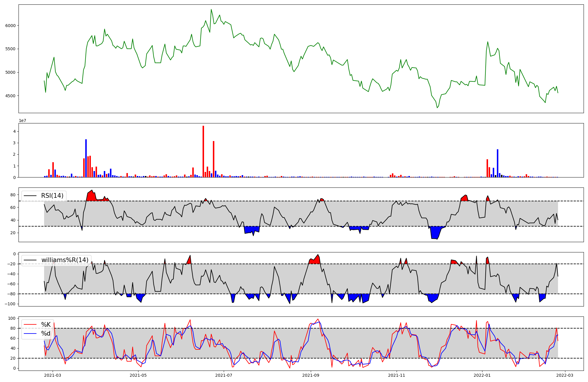
Task: Click the williams%R(14) legend label
Action: coord(65,260)
